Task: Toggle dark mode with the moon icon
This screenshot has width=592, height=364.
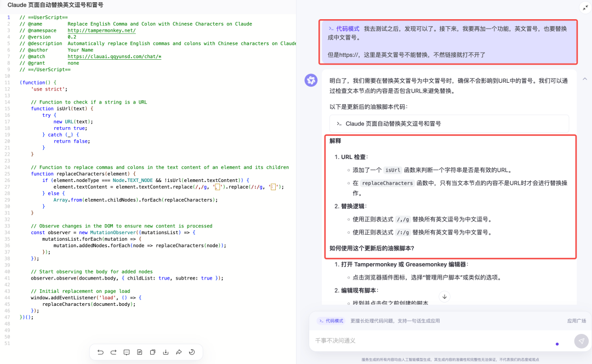Action: pyautogui.click(x=192, y=352)
